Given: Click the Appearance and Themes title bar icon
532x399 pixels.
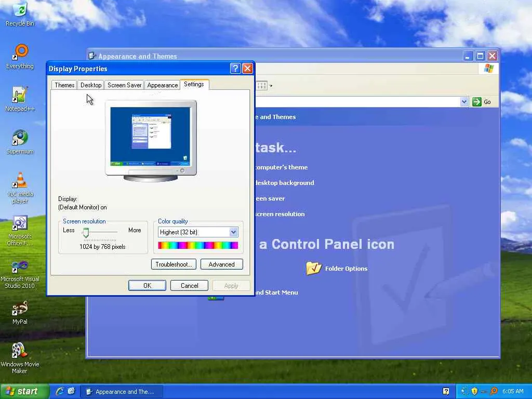Looking at the screenshot, I should 91,56.
